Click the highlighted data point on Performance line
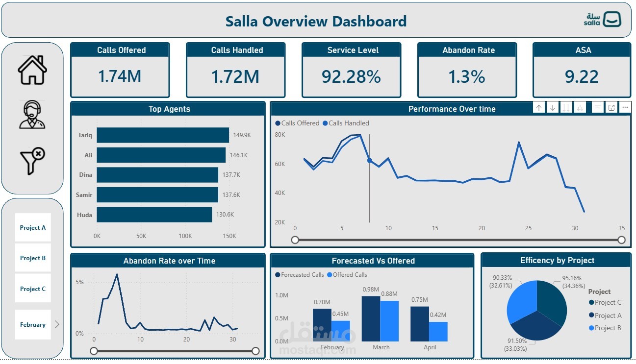 click(369, 160)
